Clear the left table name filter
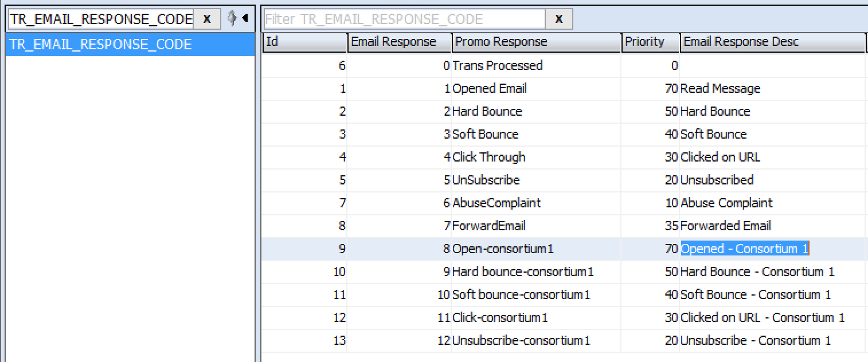The image size is (868, 362). pos(207,19)
